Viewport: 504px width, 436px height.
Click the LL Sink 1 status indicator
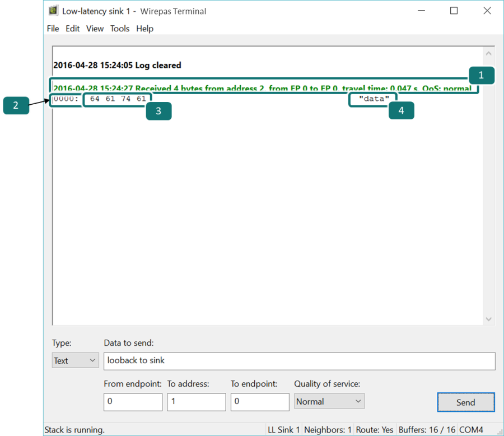[283, 429]
